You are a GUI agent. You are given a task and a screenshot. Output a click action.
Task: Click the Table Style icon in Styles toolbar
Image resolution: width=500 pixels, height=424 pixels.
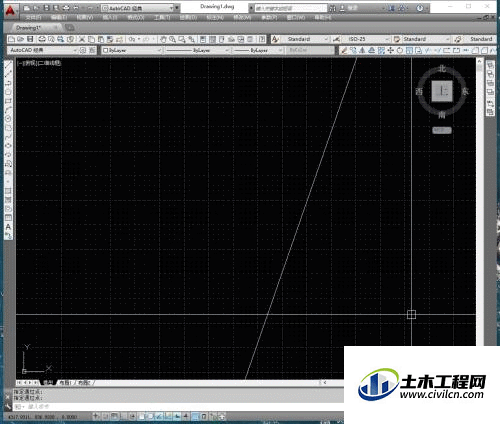pyautogui.click(x=397, y=39)
